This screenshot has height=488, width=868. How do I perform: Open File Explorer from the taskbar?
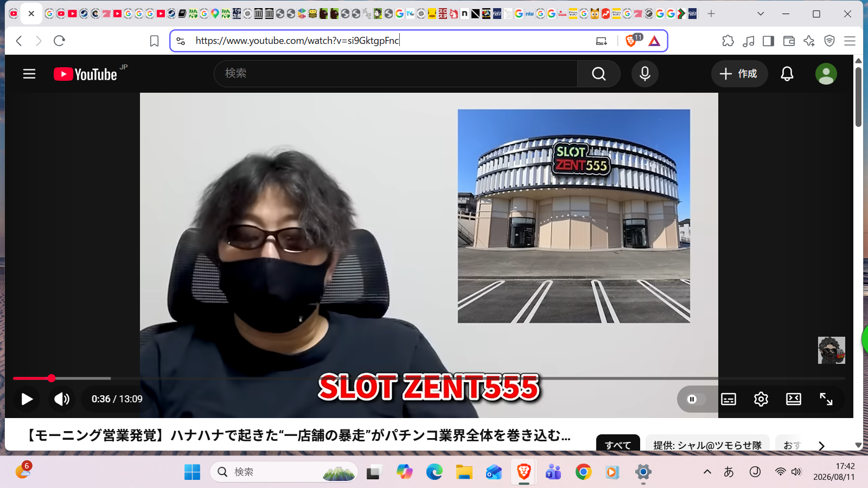[464, 472]
